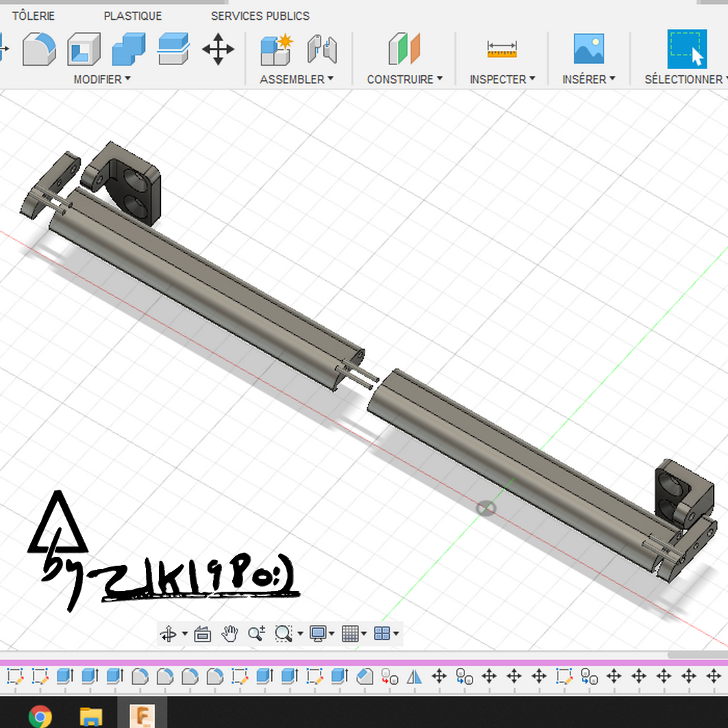Open the Shell tool in Modifier panel

[82, 50]
